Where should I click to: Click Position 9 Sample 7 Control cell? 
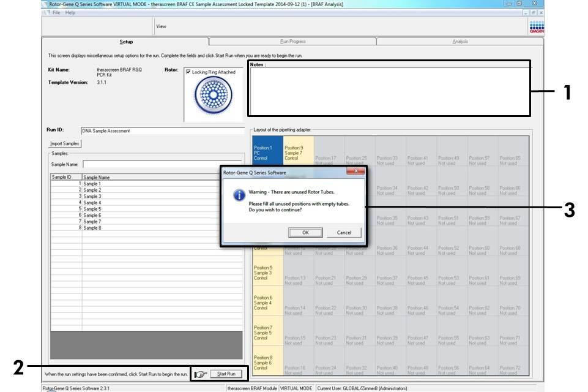coord(299,151)
